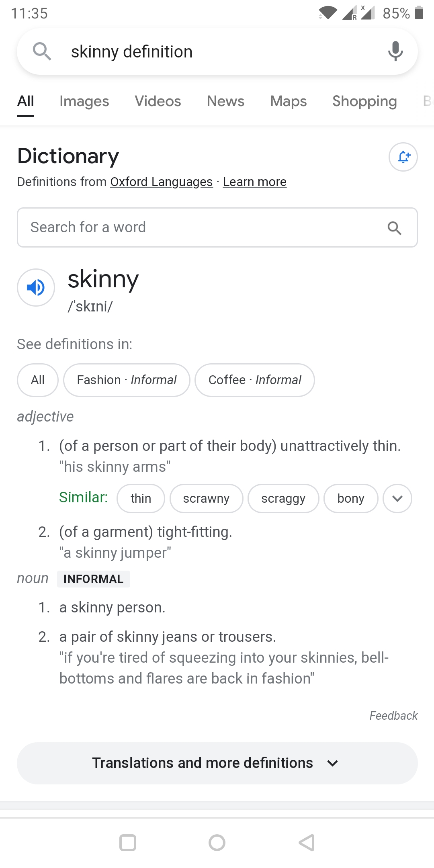Tap the Android back navigation button
Image resolution: width=434 pixels, height=868 pixels.
tap(307, 843)
